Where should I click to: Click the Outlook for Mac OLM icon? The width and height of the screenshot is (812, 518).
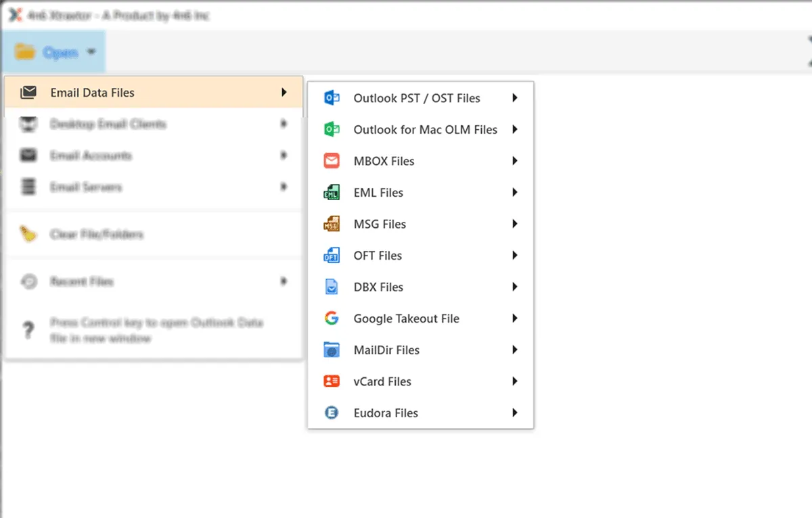(x=331, y=129)
